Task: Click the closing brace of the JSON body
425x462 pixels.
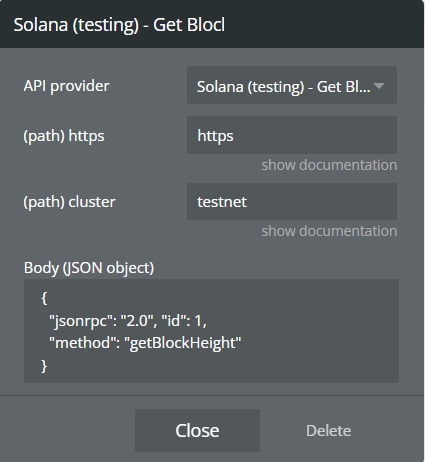Action: click(x=44, y=366)
